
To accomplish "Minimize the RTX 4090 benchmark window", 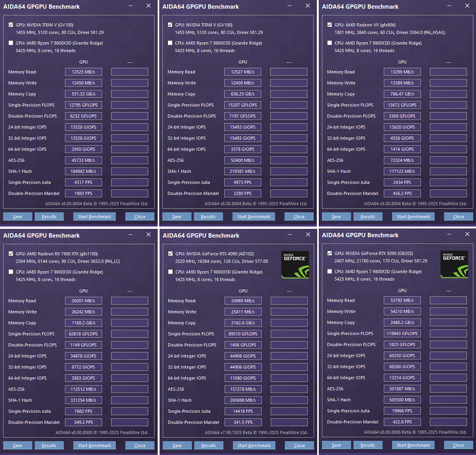I will pyautogui.click(x=290, y=235).
